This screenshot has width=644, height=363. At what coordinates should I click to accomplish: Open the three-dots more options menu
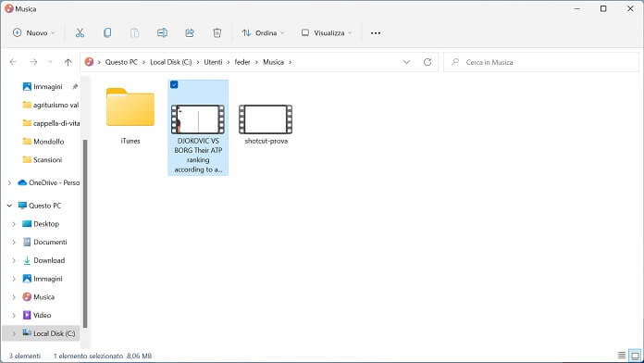pyautogui.click(x=376, y=33)
